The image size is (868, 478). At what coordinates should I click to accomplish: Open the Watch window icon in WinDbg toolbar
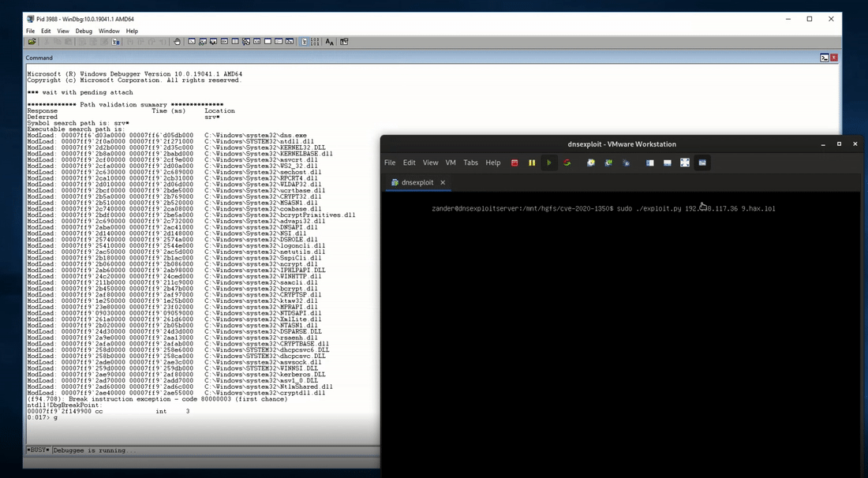pyautogui.click(x=203, y=42)
